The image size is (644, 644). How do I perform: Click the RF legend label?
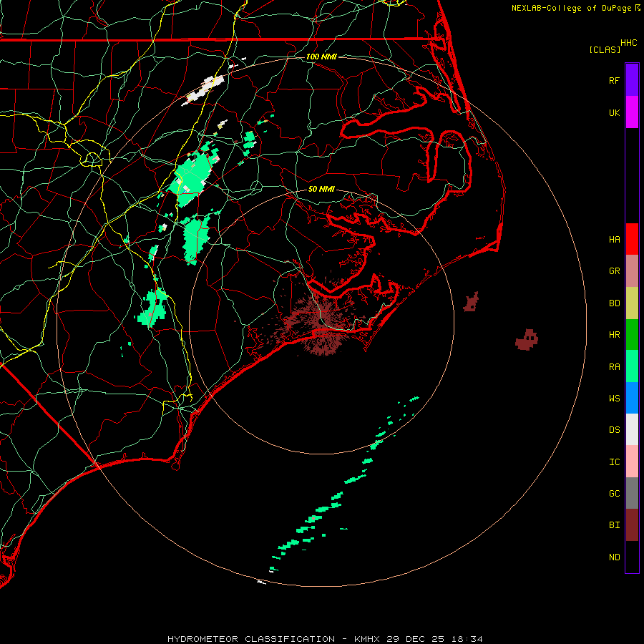(615, 80)
